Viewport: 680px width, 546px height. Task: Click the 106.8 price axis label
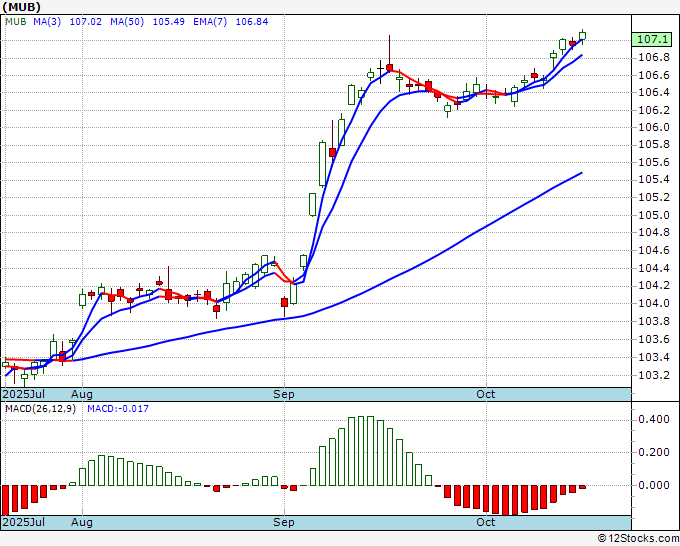pos(653,58)
